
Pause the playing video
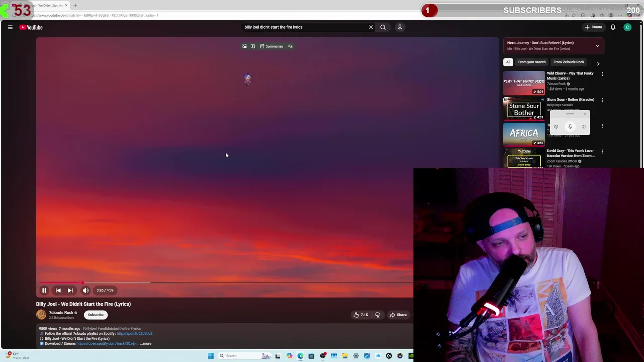pos(44,290)
